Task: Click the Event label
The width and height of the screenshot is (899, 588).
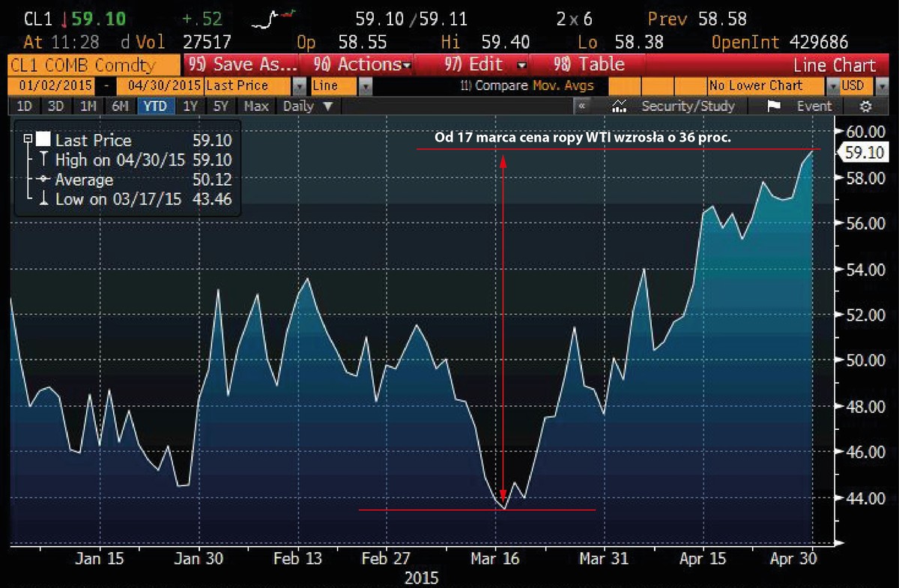Action: point(814,106)
